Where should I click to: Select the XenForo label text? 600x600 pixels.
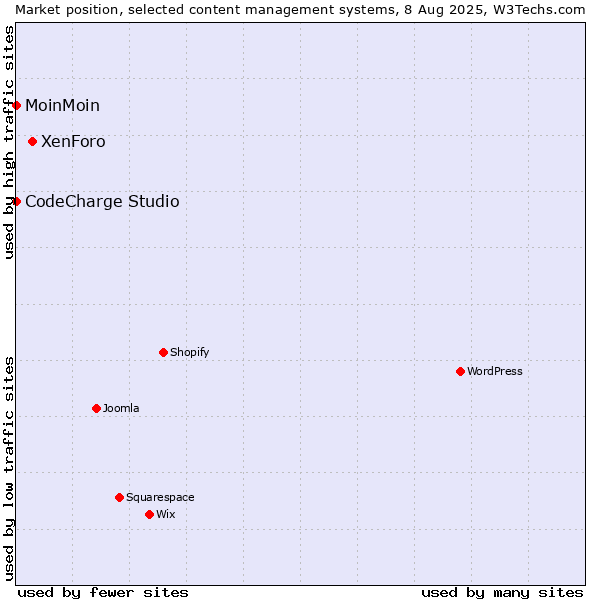pyautogui.click(x=73, y=142)
